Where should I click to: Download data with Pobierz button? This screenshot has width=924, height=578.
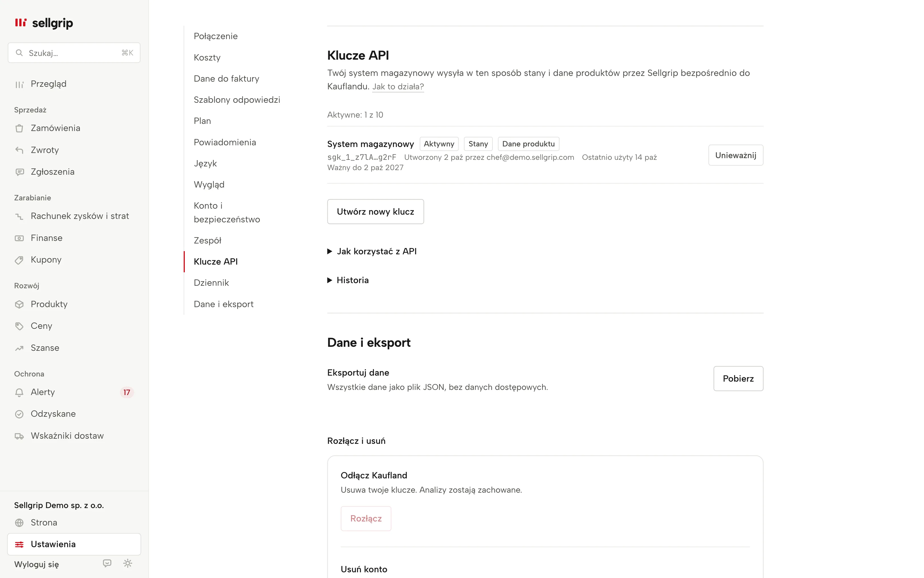pos(738,378)
